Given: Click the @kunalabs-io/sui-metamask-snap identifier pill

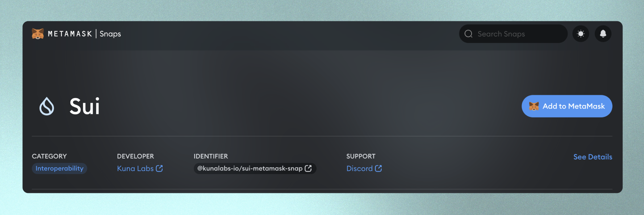Looking at the screenshot, I should [255, 168].
